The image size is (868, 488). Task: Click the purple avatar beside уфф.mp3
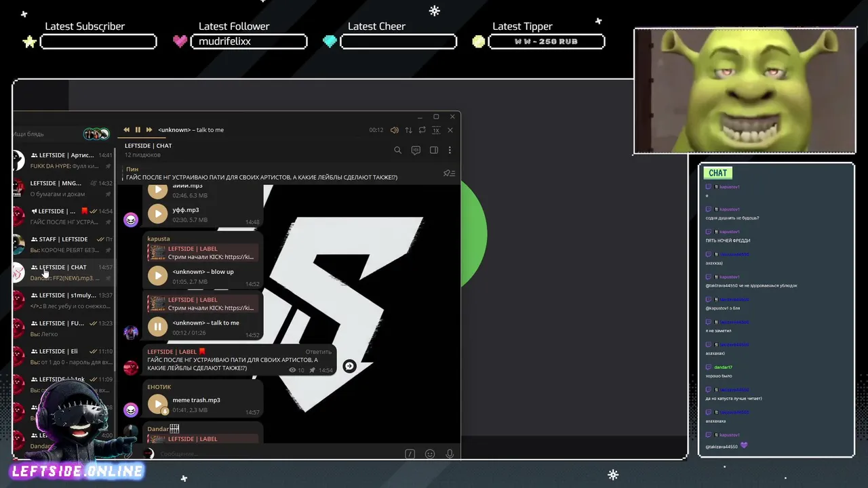point(131,220)
